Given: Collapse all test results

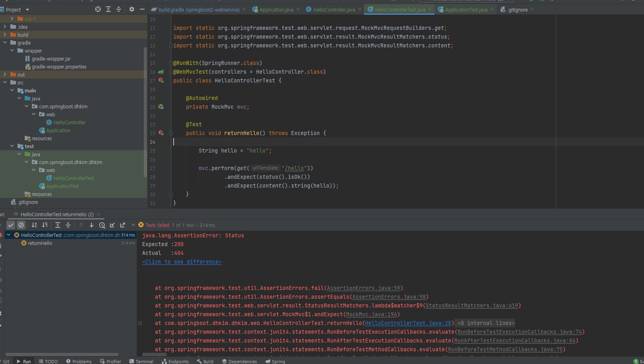Looking at the screenshot, I should (68, 225).
